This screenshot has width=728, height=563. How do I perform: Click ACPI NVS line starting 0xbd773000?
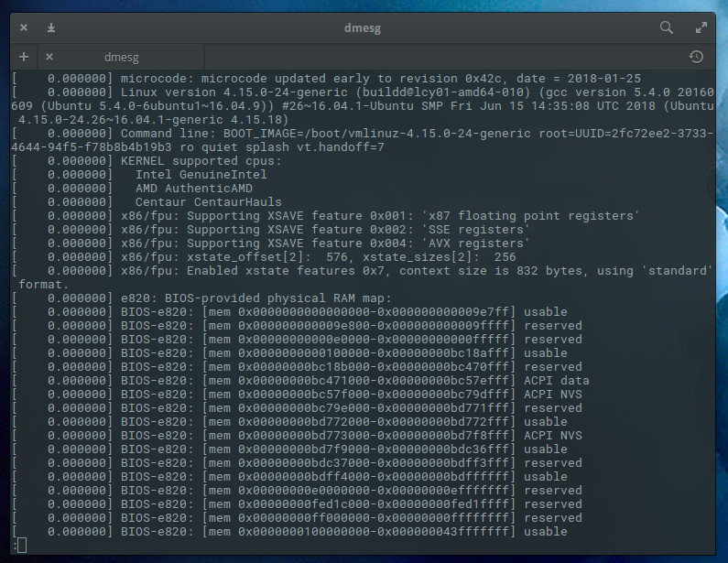297,436
